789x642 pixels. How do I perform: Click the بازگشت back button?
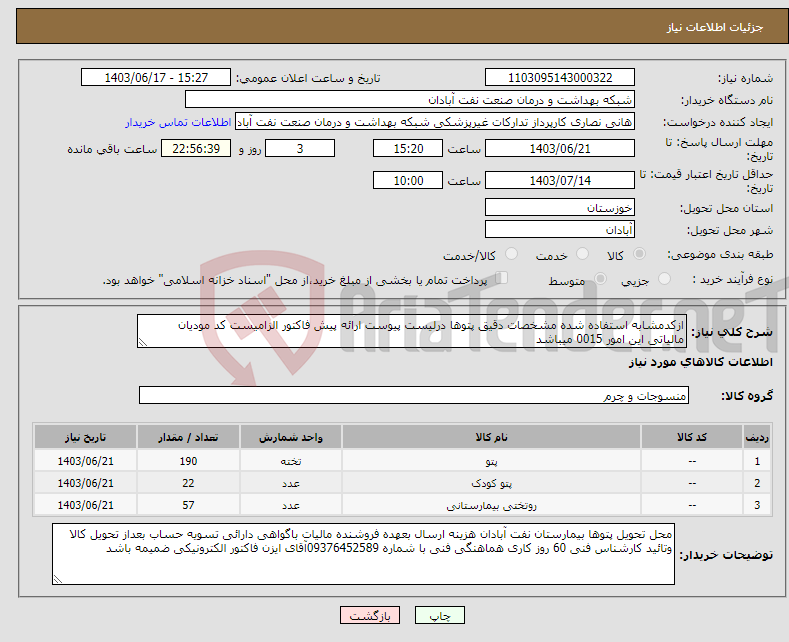tap(370, 615)
